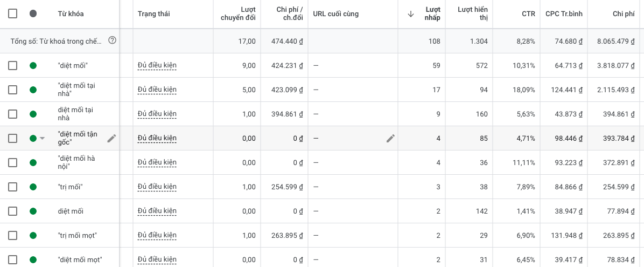Click green status dot for "diệt mối hà nội"
The width and height of the screenshot is (644, 267).
tap(33, 162)
